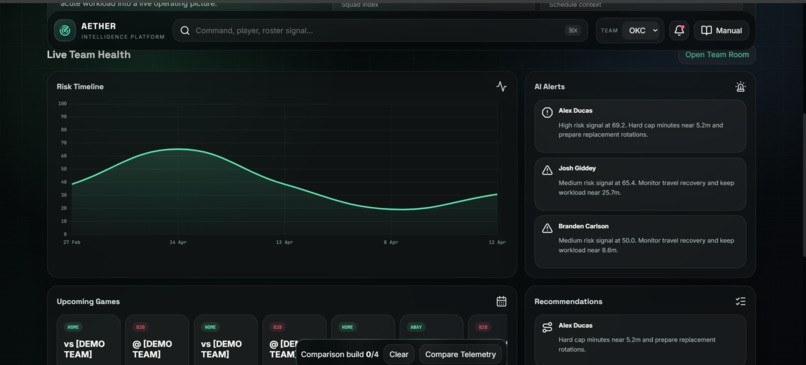Click the AI Alerts panel title
This screenshot has height=365, width=806.
(549, 86)
